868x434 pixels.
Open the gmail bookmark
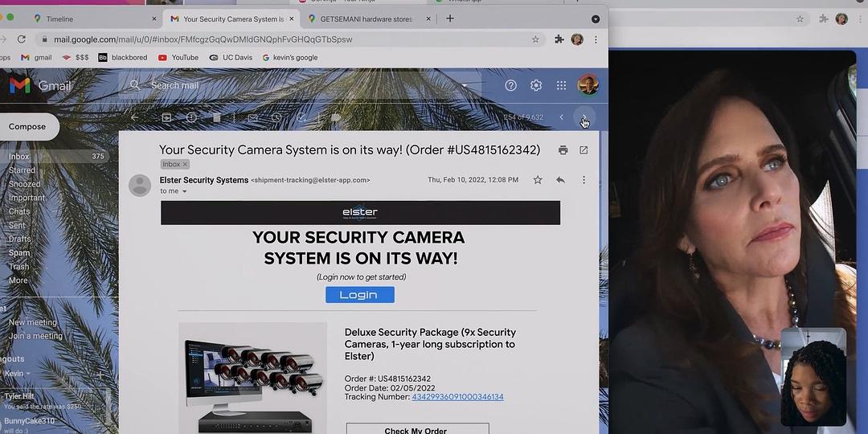[36, 58]
